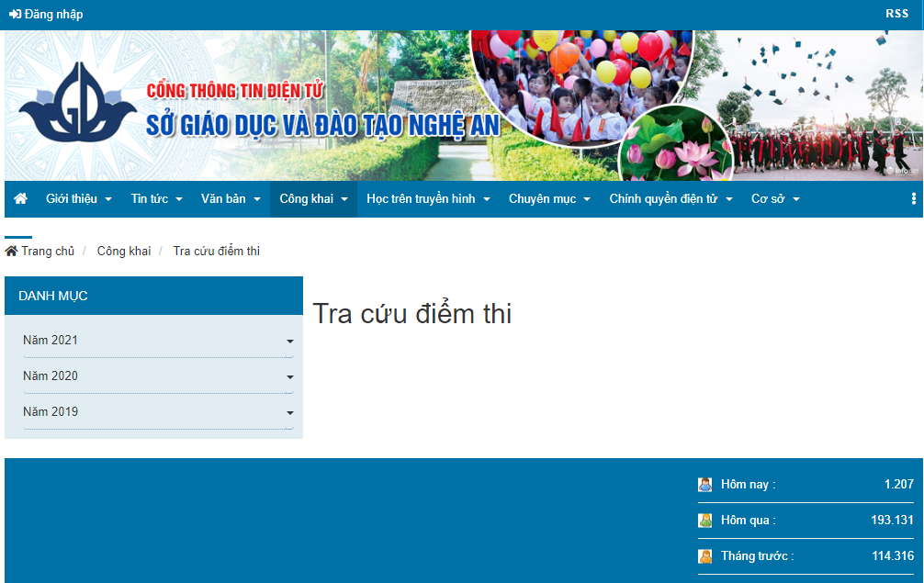The height and width of the screenshot is (583, 924).
Task: Open the three-dot overflow menu on the navbar
Action: 913,198
